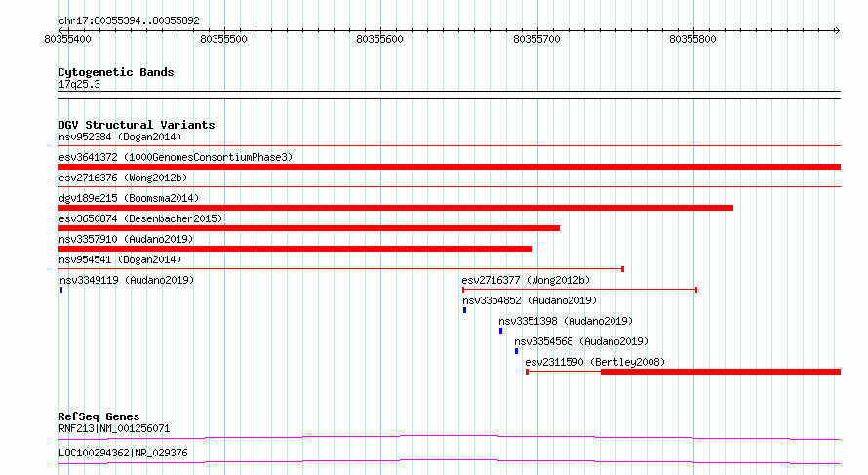Click the chr17:80355394..80355892 coordinate label
The height and width of the screenshot is (475, 868).
(129, 20)
